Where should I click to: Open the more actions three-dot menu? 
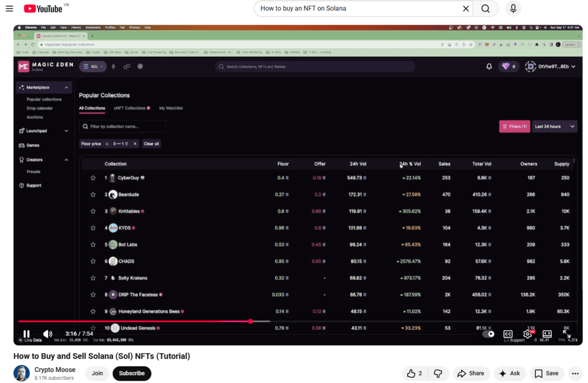pyautogui.click(x=576, y=373)
